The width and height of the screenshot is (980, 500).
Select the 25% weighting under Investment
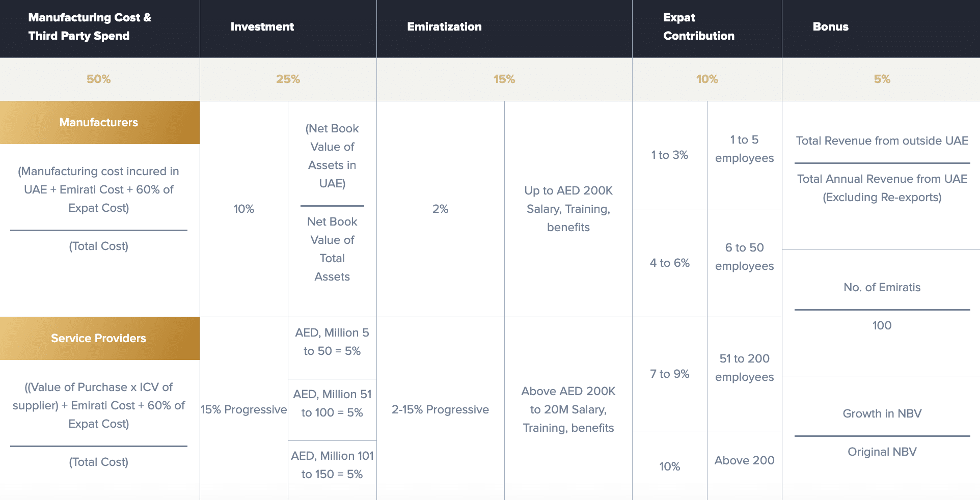pyautogui.click(x=288, y=79)
